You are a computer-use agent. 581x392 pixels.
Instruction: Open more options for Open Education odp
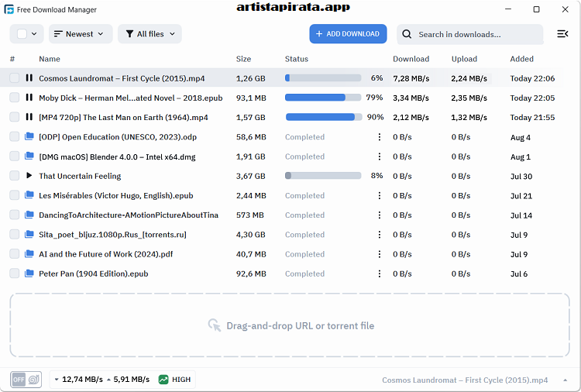click(x=379, y=137)
